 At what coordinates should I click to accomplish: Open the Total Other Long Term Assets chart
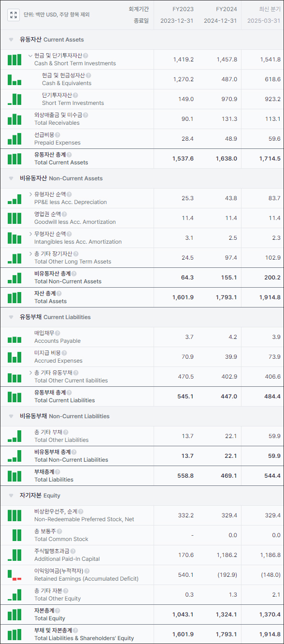coord(14,258)
